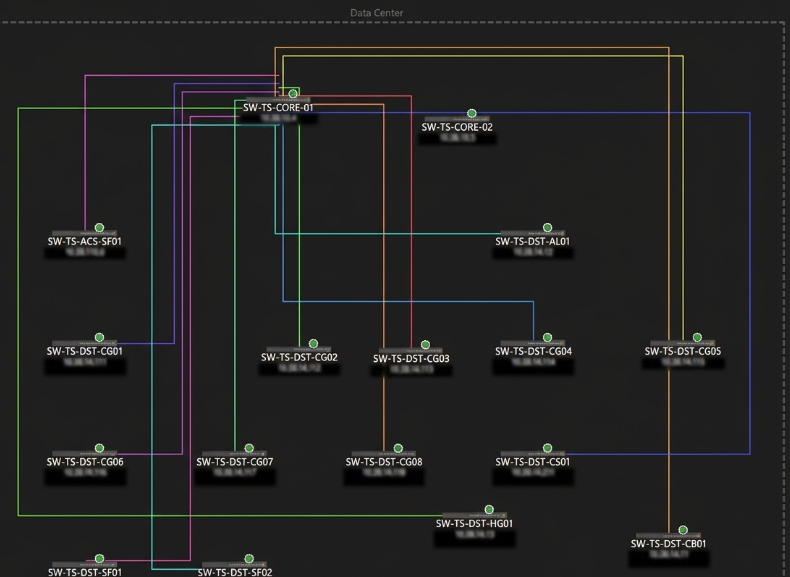Click green status dot above SW-TS-DST-CG07
This screenshot has height=577, width=790.
coord(249,448)
